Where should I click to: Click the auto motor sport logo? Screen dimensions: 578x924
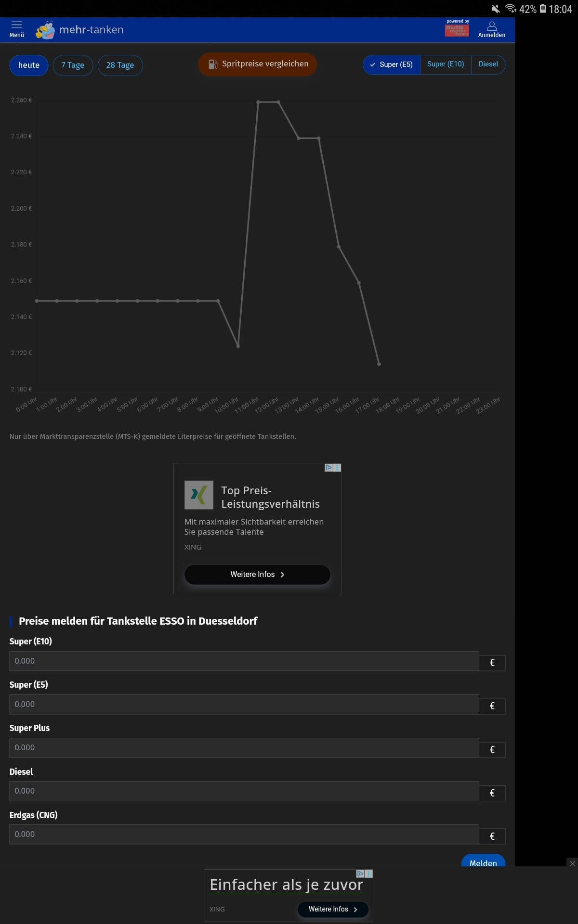pyautogui.click(x=457, y=29)
